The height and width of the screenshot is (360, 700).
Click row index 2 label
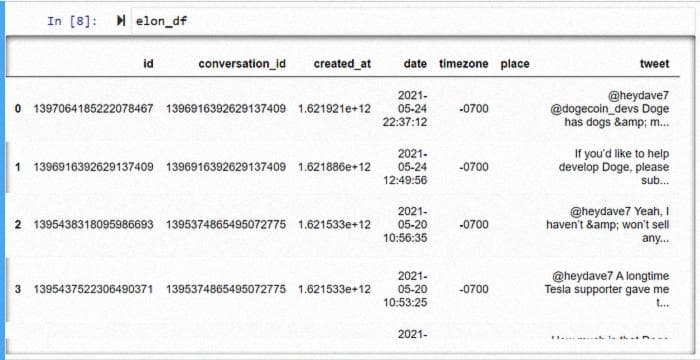tap(18, 225)
